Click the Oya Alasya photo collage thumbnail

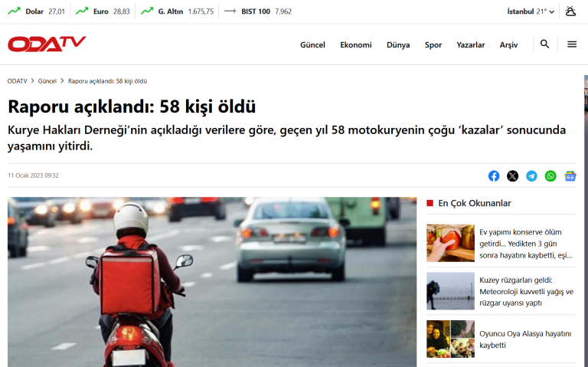pyautogui.click(x=450, y=339)
